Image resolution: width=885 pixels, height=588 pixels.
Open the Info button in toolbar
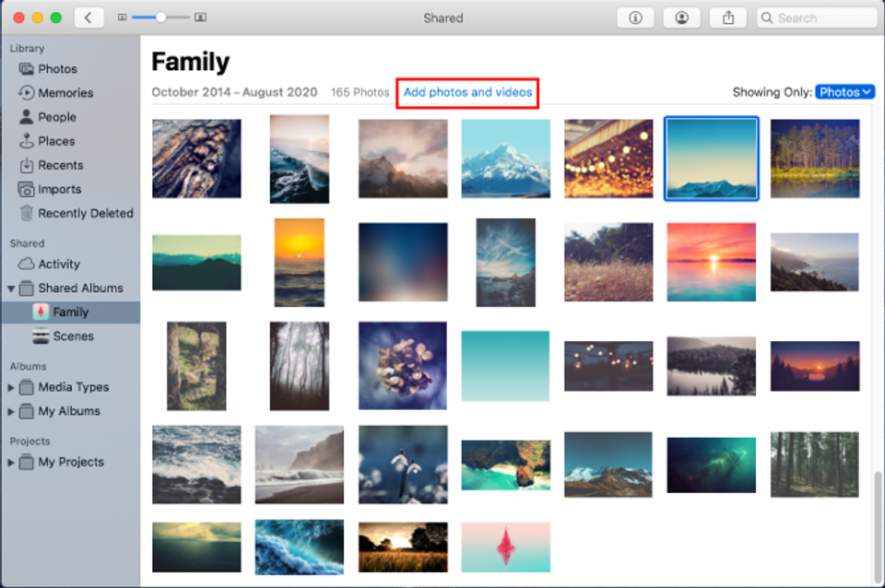(x=635, y=18)
